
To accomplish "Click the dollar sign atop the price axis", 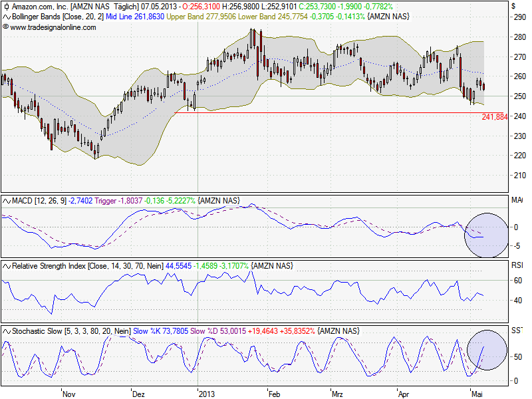I will (x=513, y=6).
